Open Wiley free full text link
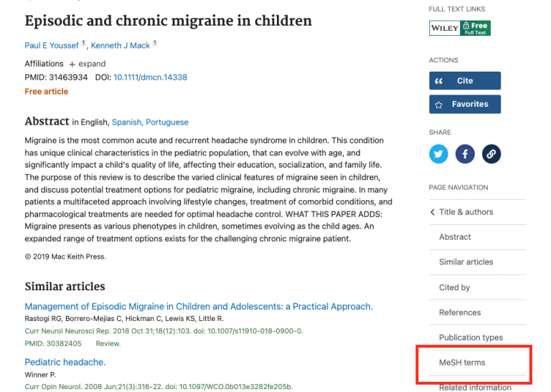Screen dimensions: 551x392 460,28
